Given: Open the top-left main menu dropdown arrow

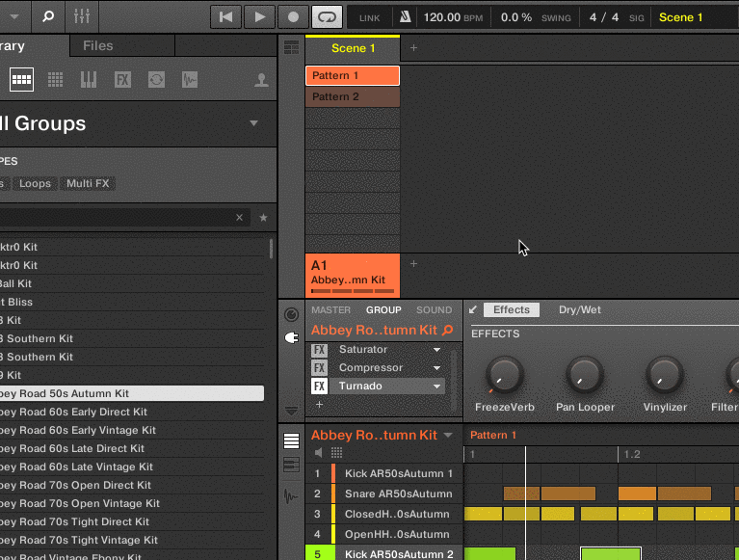Looking at the screenshot, I should (14, 17).
